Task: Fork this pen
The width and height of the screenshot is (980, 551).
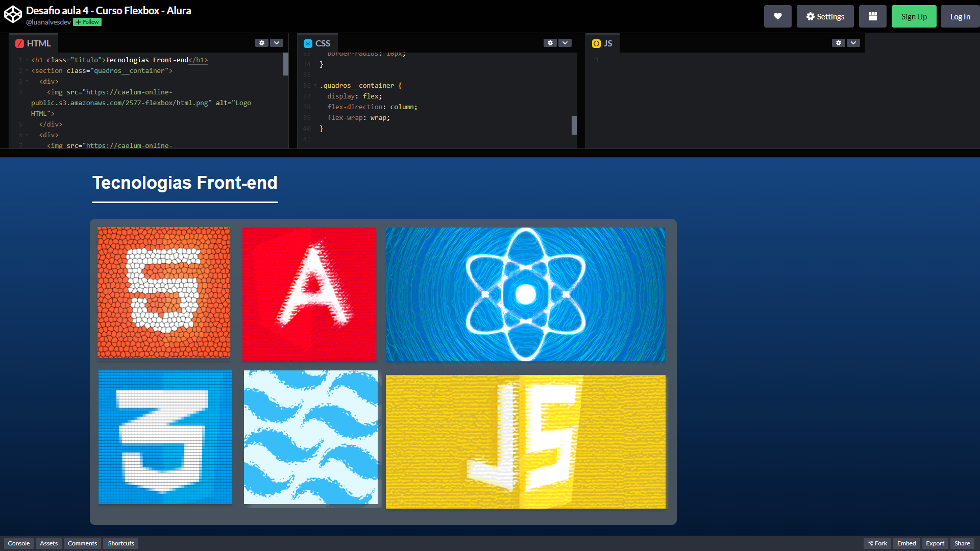Action: click(877, 543)
